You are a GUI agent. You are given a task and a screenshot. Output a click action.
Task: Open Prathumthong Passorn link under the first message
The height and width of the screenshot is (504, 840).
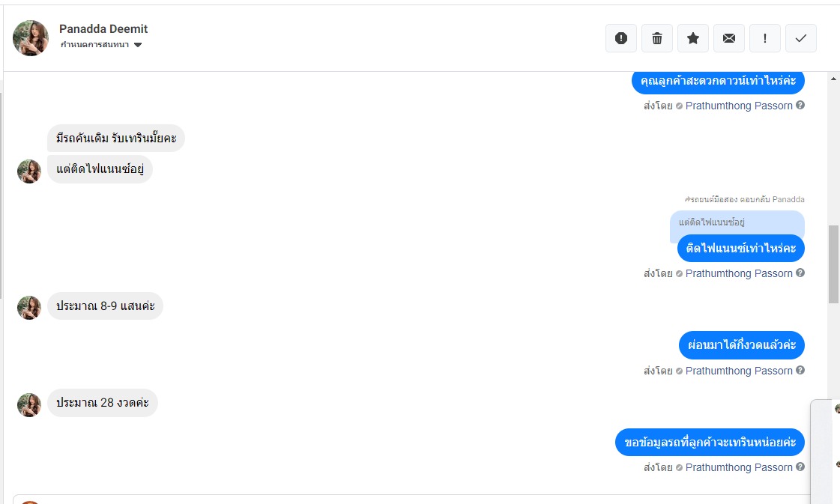pos(739,106)
